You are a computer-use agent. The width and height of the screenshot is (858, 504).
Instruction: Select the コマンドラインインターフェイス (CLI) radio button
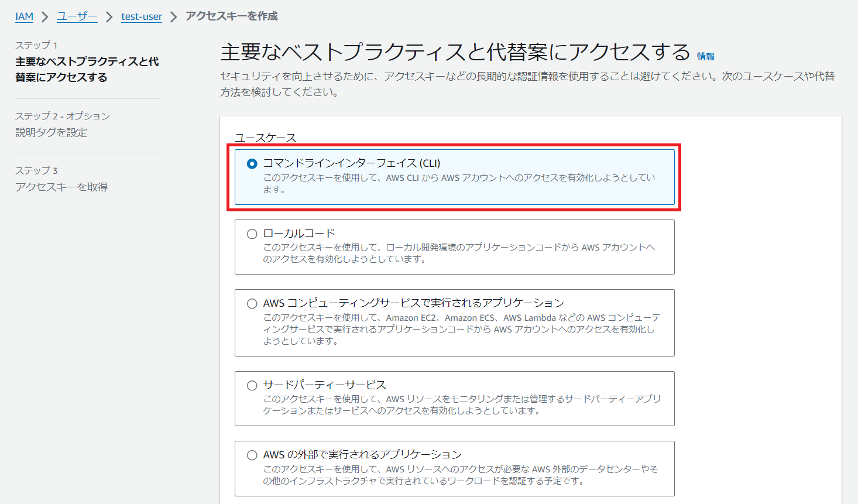point(252,164)
